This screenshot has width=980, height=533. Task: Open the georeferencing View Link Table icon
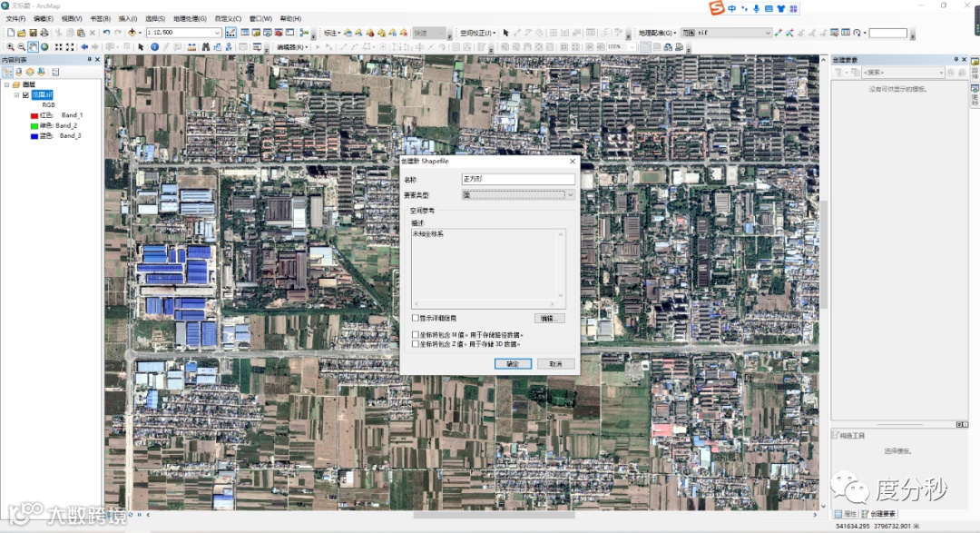point(846,33)
